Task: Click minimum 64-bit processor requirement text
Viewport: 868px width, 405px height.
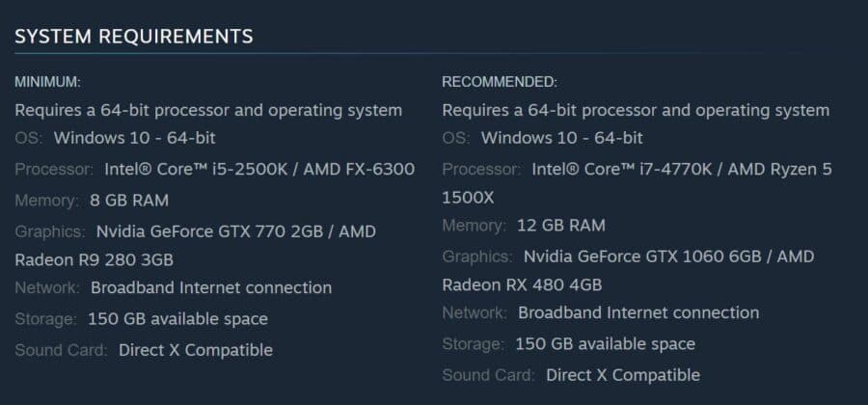Action: (208, 110)
